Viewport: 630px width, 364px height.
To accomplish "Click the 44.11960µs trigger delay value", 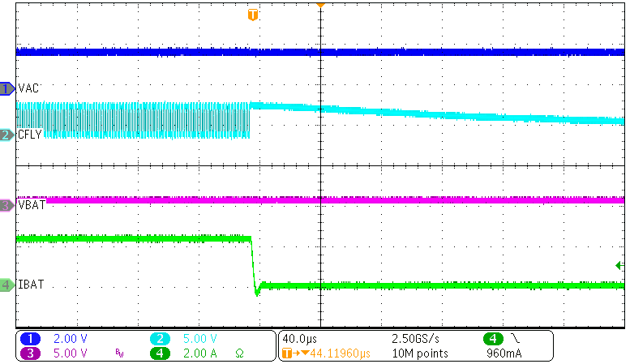I will pyautogui.click(x=340, y=353).
